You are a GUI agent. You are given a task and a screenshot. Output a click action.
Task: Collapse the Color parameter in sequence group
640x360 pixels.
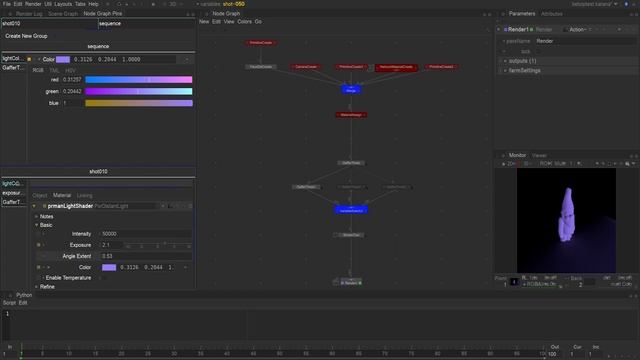point(39,60)
